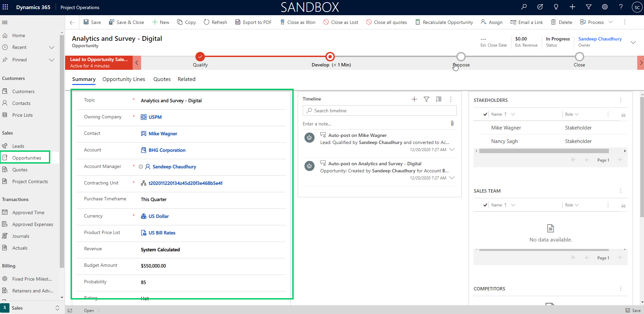Switch to the Opportunity Lines tab
The image size is (644, 314).
click(x=124, y=79)
